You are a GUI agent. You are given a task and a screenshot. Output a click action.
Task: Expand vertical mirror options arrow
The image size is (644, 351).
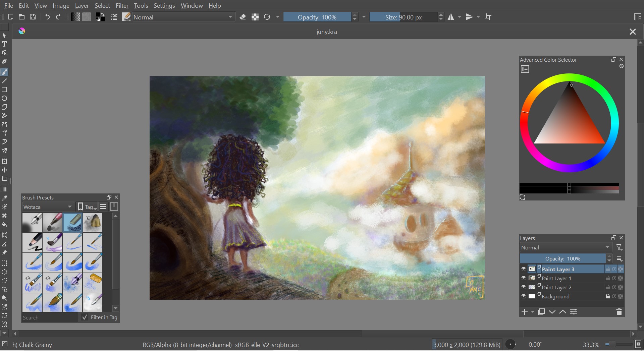[478, 17]
